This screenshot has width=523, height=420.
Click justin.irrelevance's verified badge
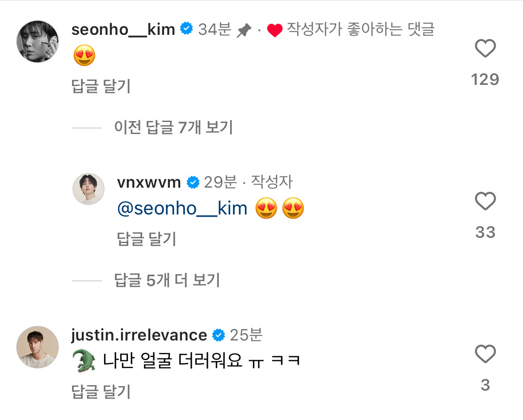click(x=218, y=335)
